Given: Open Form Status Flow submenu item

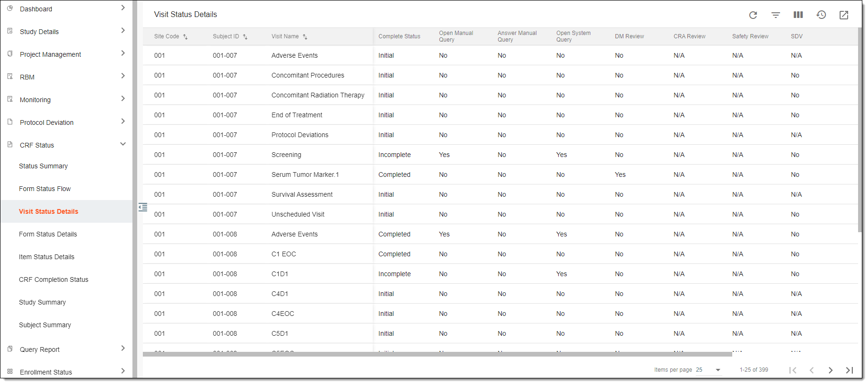Looking at the screenshot, I should tap(44, 189).
